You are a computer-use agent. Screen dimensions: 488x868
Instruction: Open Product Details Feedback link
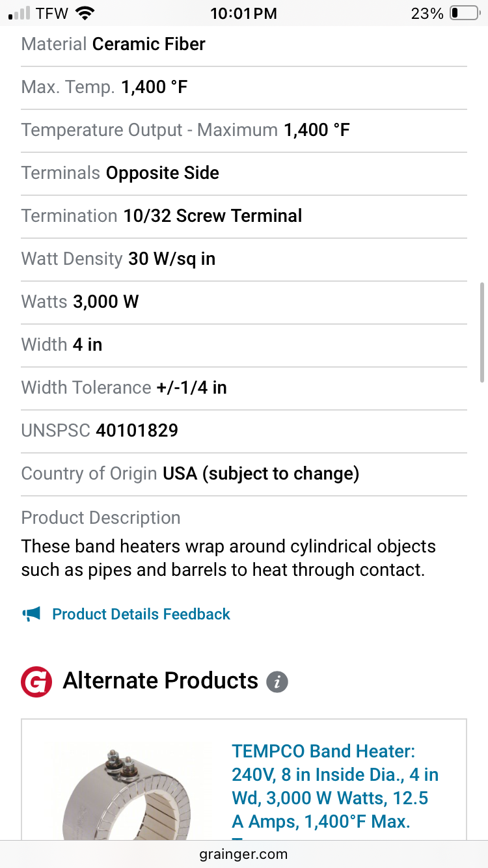point(141,614)
